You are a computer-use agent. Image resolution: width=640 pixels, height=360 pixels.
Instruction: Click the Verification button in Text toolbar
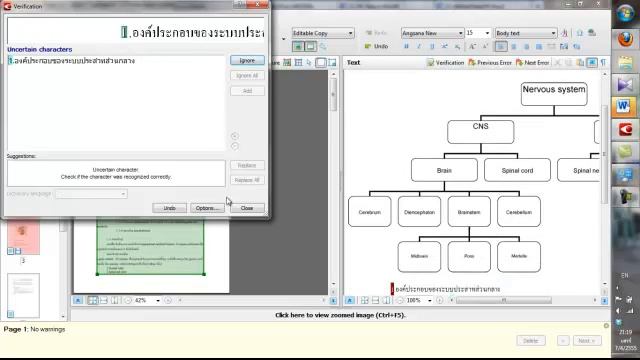[445, 62]
